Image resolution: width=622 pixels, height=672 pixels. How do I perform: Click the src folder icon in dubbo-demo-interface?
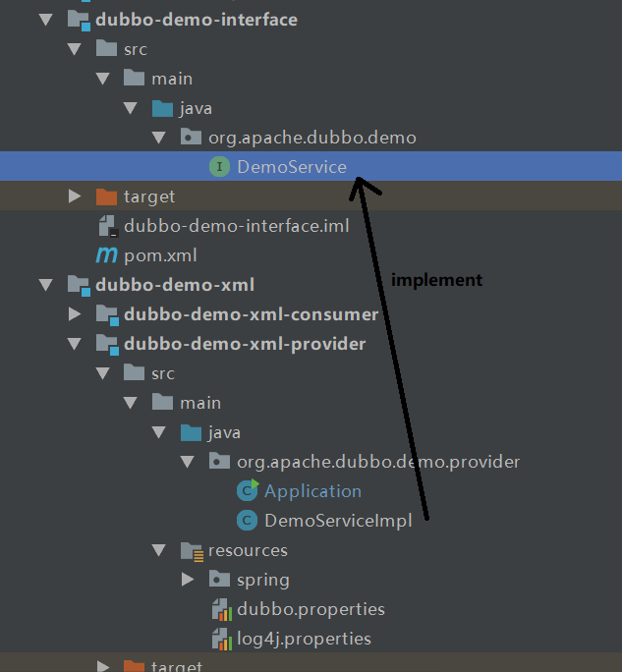tap(106, 48)
